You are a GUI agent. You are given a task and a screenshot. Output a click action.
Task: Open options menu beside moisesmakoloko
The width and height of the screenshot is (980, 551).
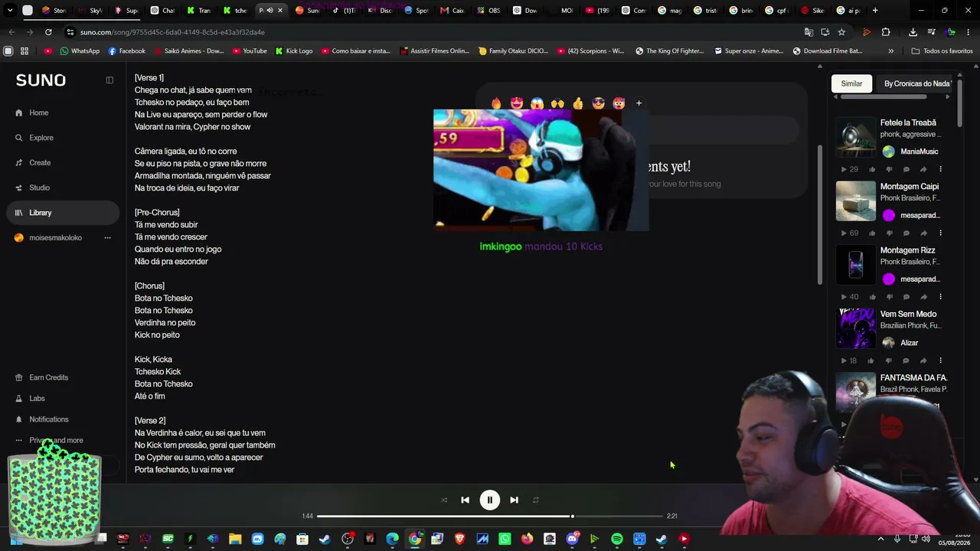(x=107, y=238)
